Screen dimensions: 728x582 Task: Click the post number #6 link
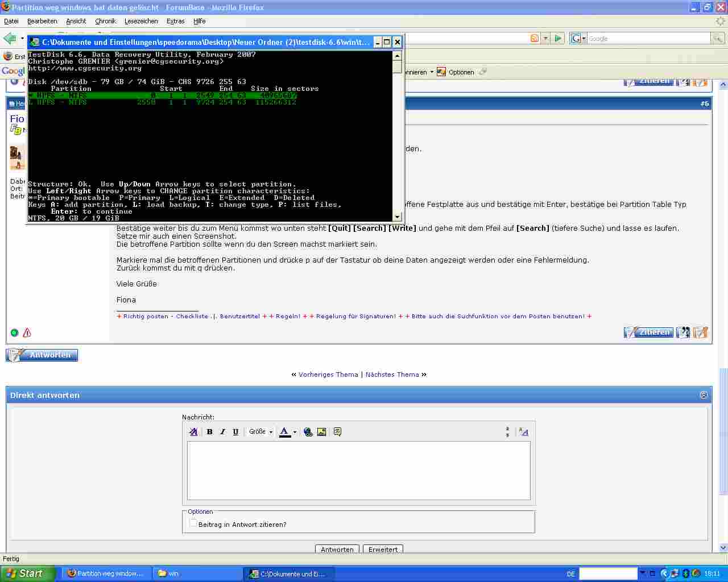705,103
